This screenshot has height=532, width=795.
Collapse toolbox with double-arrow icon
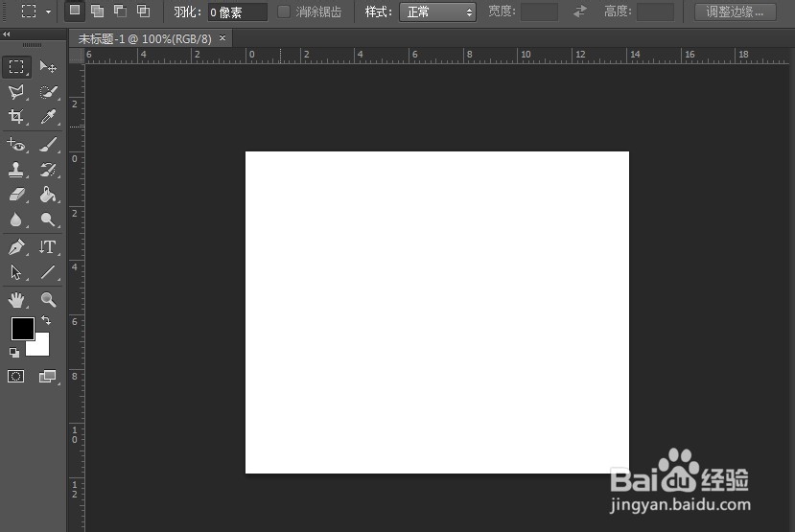point(6,34)
